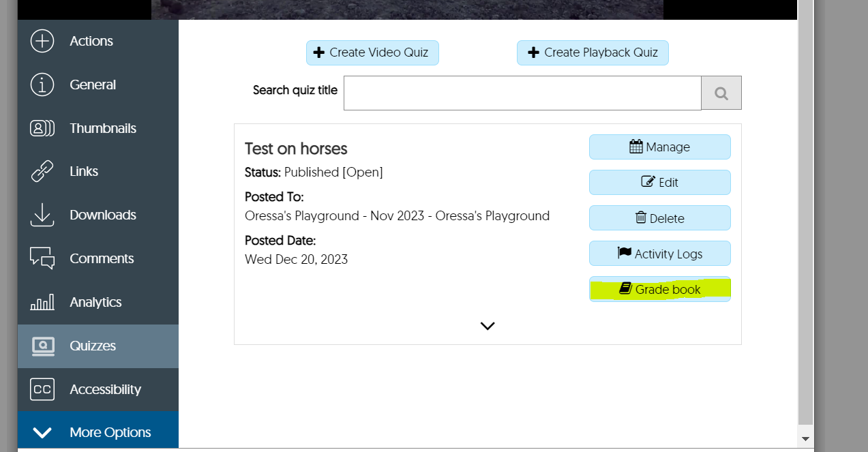This screenshot has width=868, height=452.
Task: Click the Actions plus-circle icon
Action: pyautogui.click(x=42, y=41)
